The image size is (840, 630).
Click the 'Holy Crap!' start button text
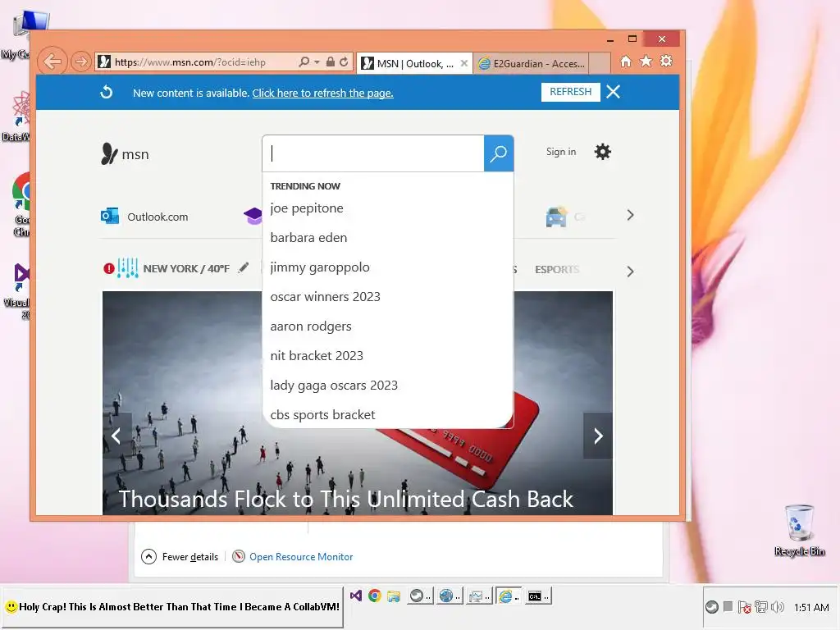[179, 607]
